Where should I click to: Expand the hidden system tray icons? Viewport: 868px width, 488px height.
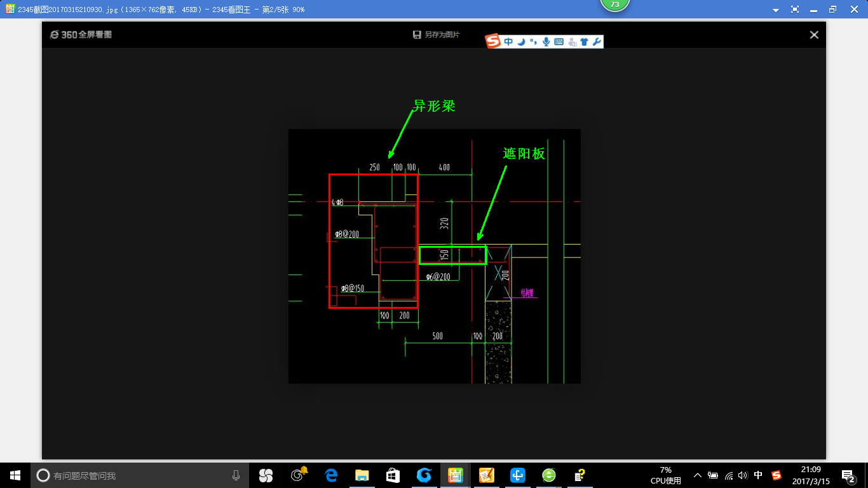click(697, 475)
